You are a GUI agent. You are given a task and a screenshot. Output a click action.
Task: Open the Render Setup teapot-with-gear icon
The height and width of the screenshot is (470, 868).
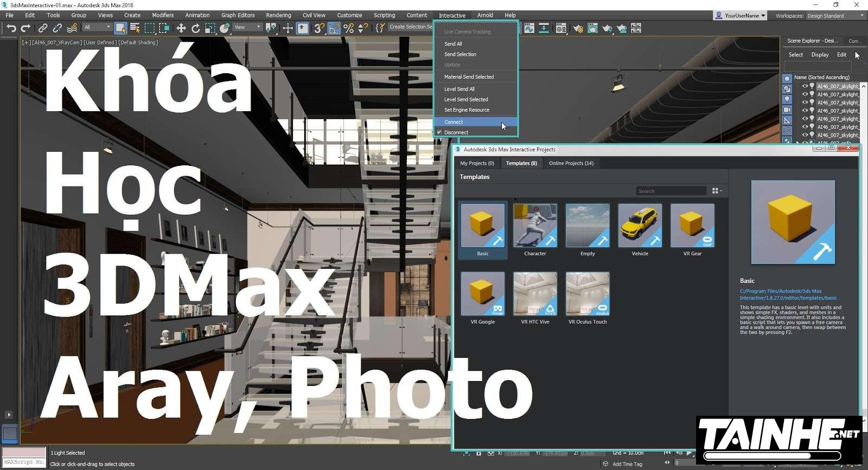tap(578, 28)
